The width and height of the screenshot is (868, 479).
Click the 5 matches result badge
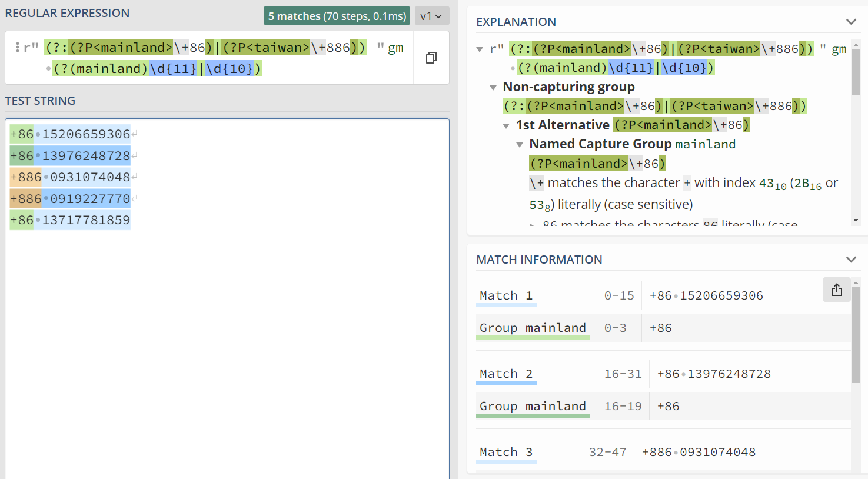coord(337,16)
